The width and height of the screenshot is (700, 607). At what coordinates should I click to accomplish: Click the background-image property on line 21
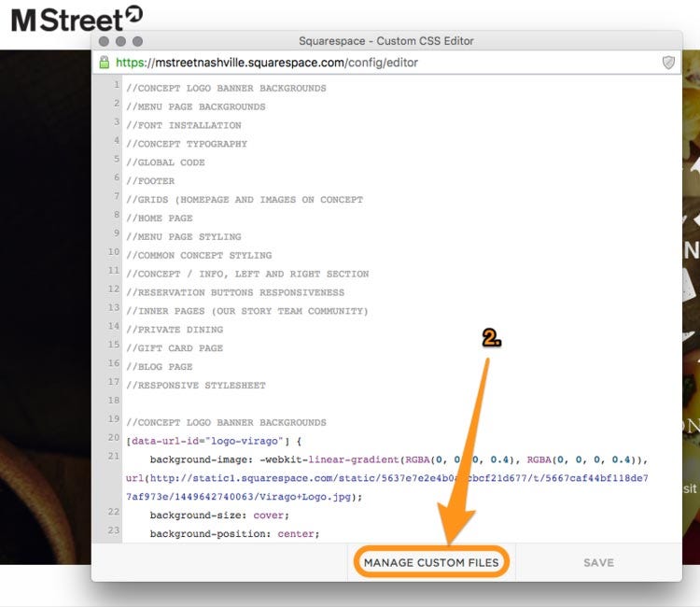pos(202,459)
